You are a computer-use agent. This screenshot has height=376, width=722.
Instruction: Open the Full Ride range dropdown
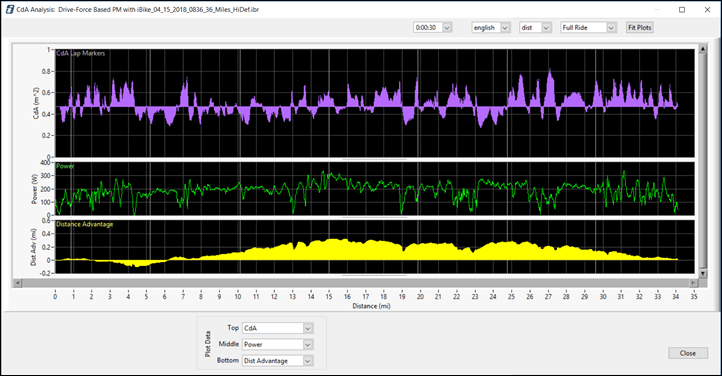(611, 28)
